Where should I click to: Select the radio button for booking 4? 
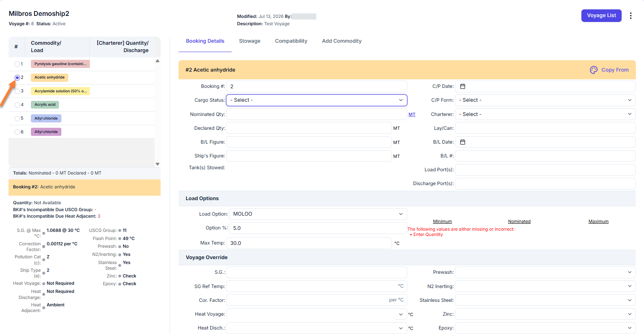[x=17, y=105]
